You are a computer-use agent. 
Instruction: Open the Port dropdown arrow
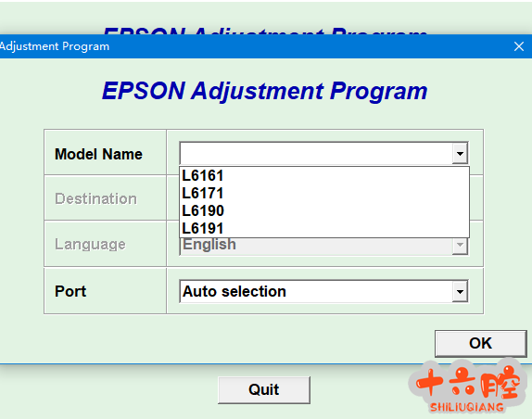[x=460, y=291]
